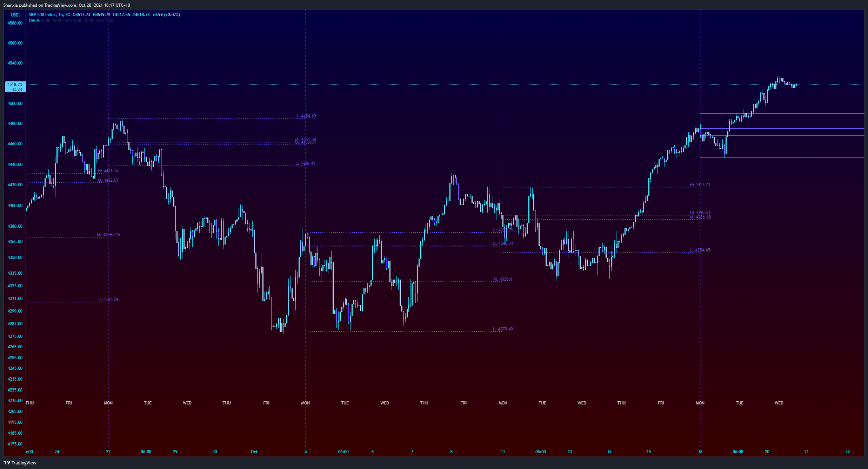
Task: Click 4440.00 on the price axis
Action: pyautogui.click(x=15, y=165)
